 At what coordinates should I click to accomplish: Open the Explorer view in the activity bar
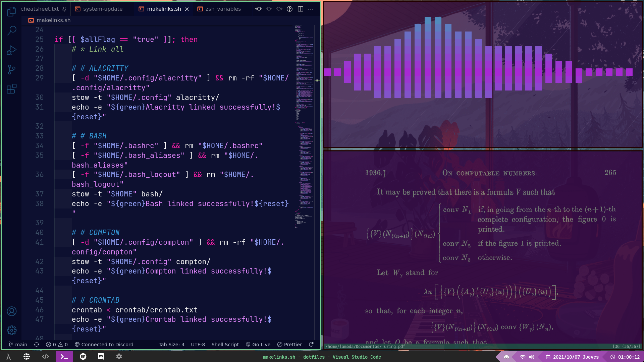click(11, 12)
